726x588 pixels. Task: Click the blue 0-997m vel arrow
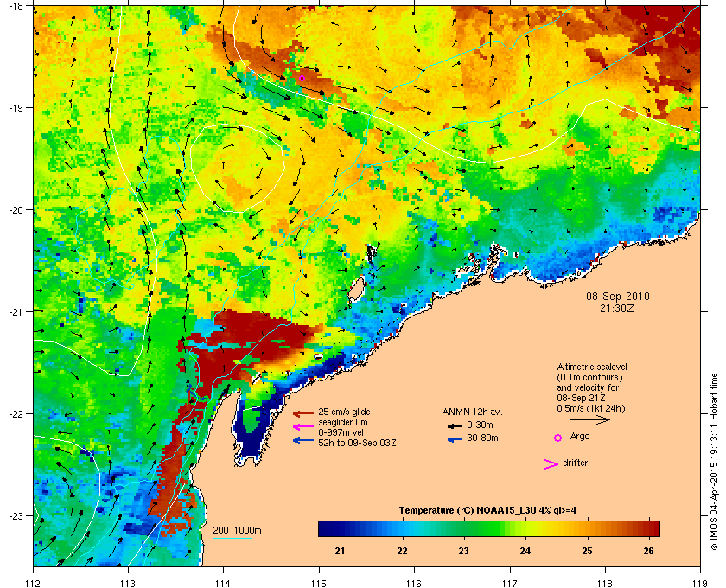point(303,440)
